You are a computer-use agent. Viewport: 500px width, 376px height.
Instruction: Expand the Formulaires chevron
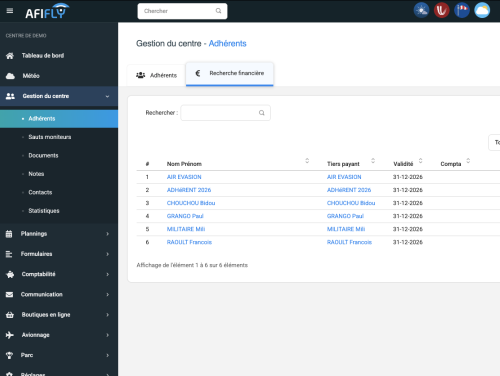[107, 254]
